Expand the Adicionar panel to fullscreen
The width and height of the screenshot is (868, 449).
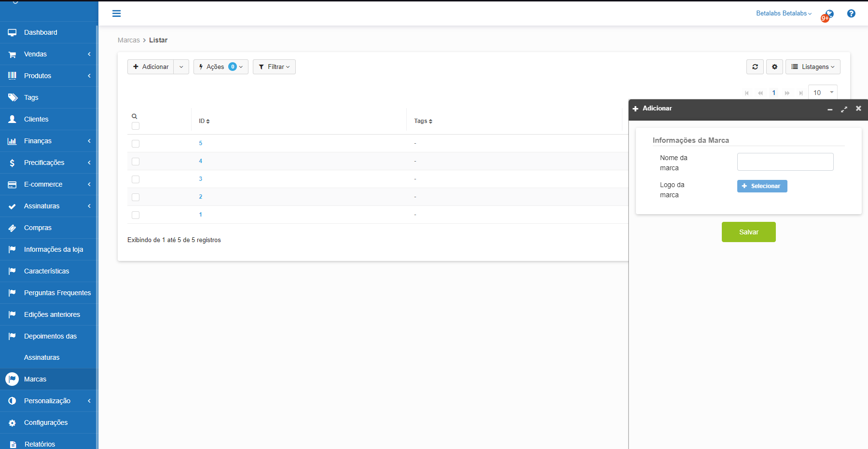pyautogui.click(x=844, y=109)
